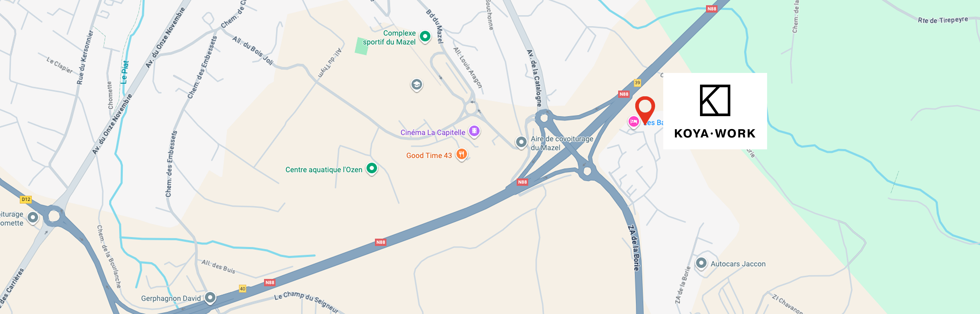The width and height of the screenshot is (980, 314).
Task: Open the Cinéma La Capitelle purple marker
Action: [x=474, y=132]
